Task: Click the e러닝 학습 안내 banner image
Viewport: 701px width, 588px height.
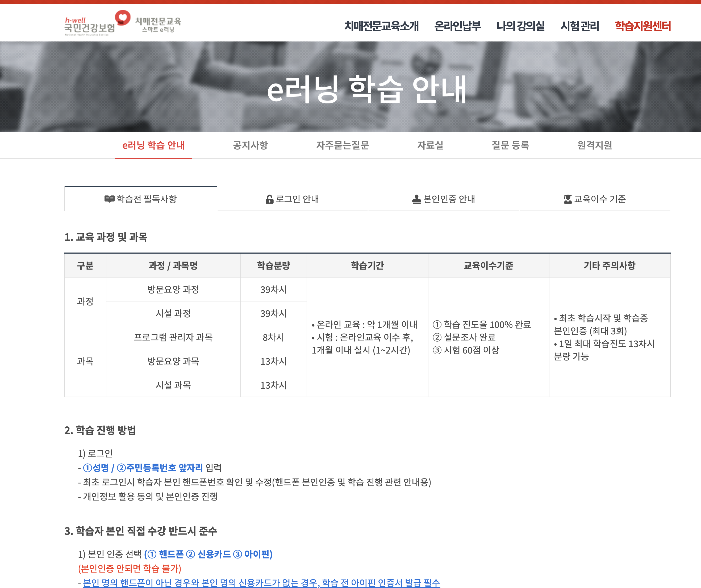Action: [350, 87]
